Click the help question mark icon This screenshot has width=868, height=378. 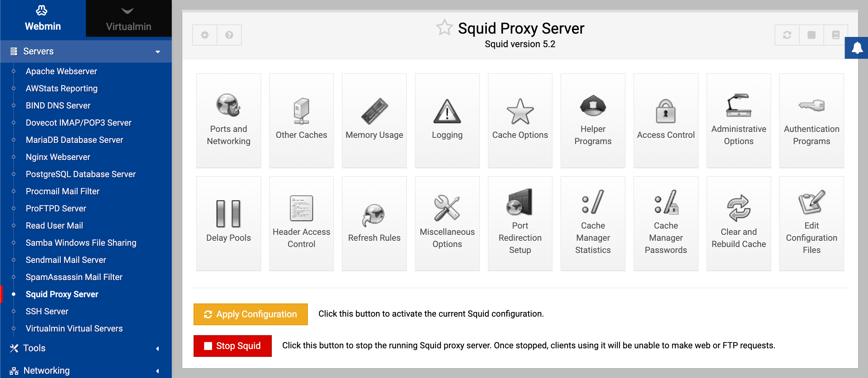tap(229, 35)
